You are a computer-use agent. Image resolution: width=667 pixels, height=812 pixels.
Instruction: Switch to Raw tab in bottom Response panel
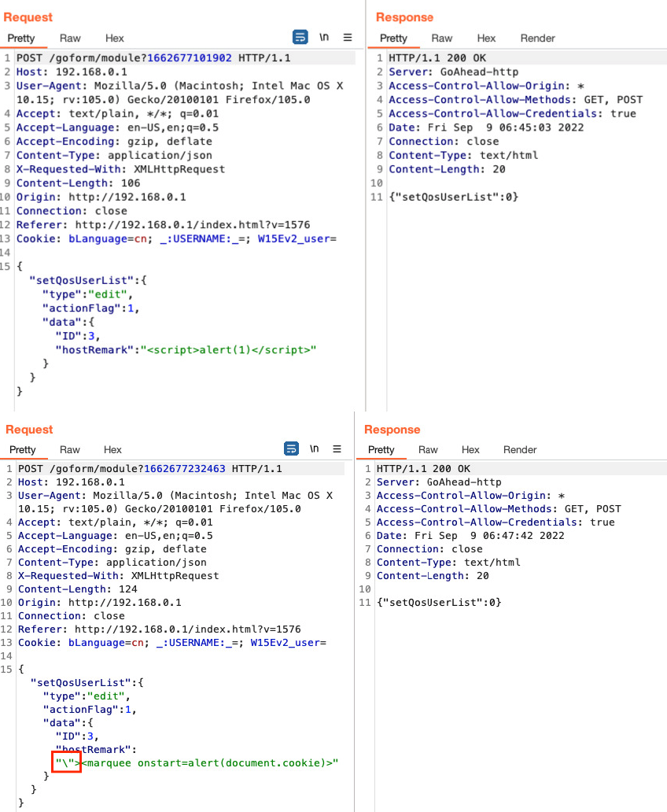[428, 449]
